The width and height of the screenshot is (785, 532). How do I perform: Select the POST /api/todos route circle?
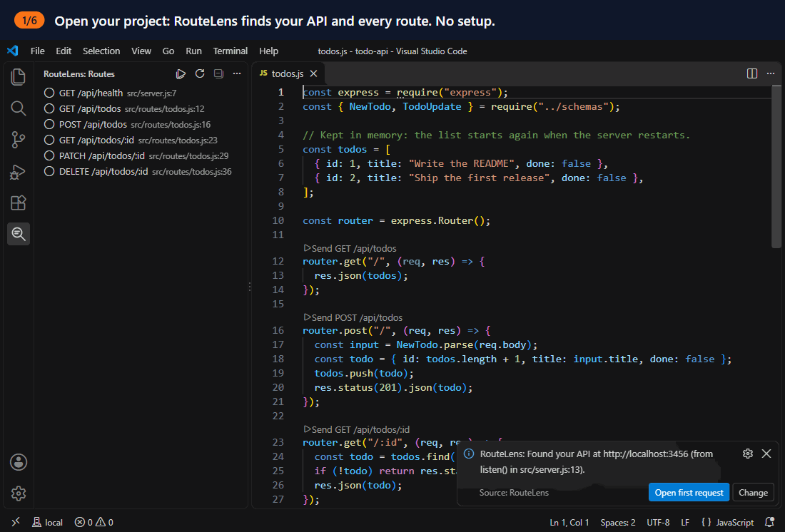click(49, 124)
